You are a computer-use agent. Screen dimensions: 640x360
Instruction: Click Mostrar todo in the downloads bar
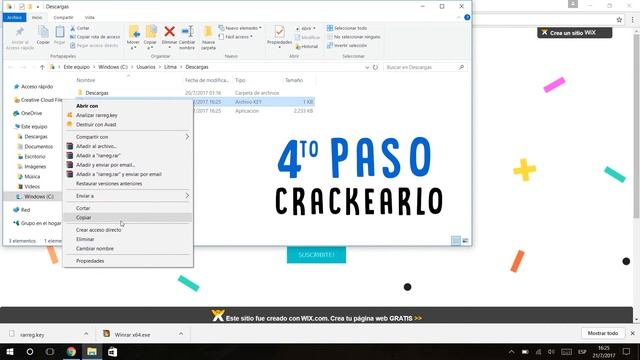click(602, 333)
